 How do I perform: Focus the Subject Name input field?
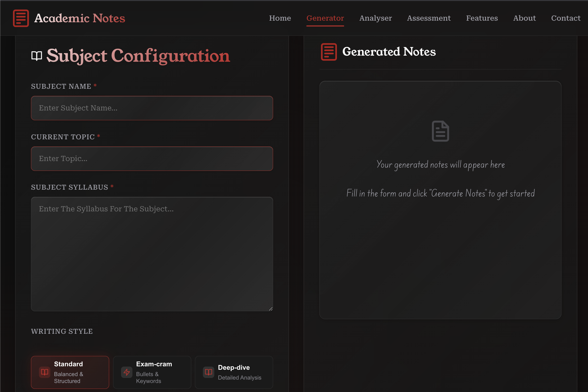[152, 108]
